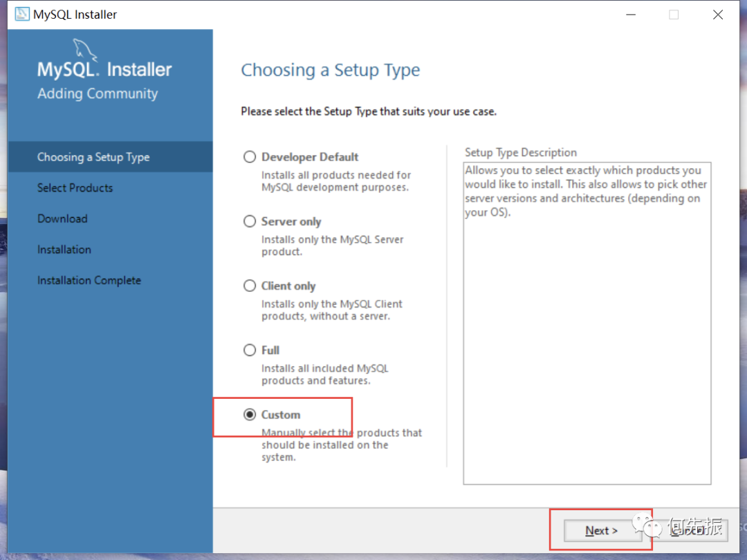
Task: Click the 'Setup Type Description' label
Action: [521, 152]
